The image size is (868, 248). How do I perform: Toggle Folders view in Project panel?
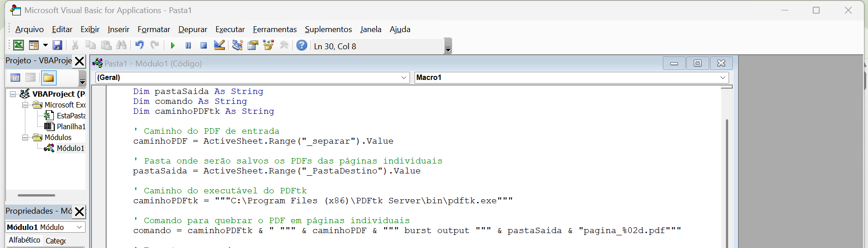48,78
